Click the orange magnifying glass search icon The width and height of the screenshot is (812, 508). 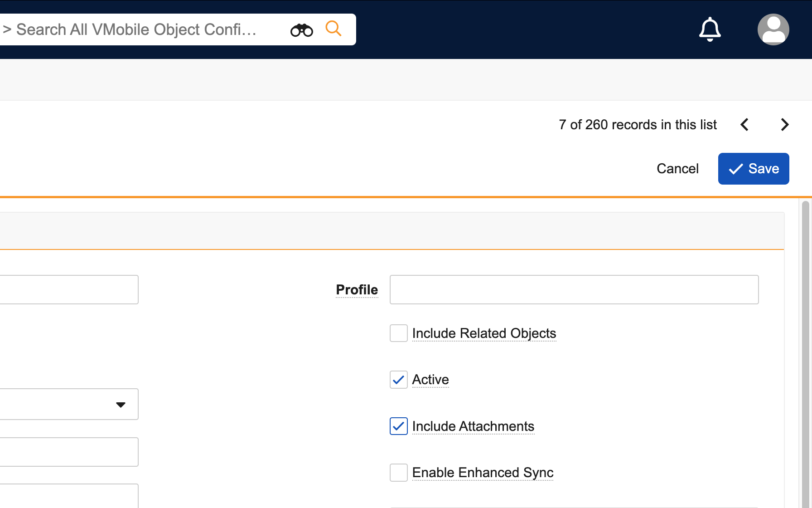pyautogui.click(x=333, y=29)
